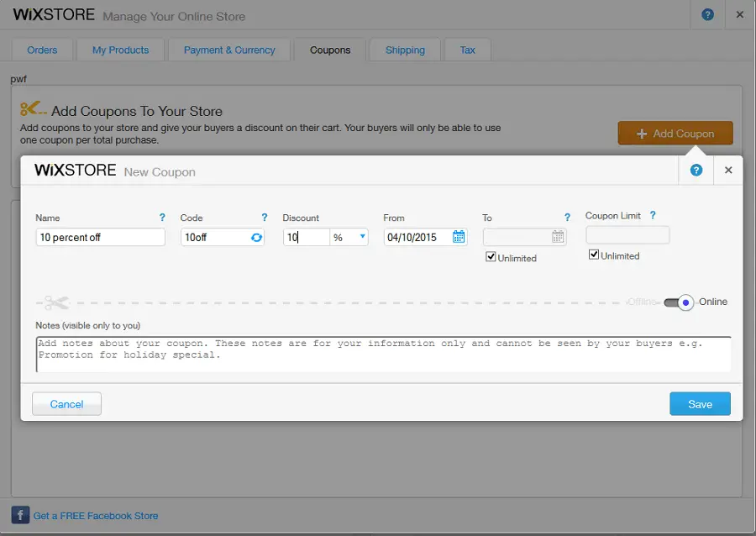Click the help icon next to To
This screenshot has height=536, width=756.
[x=568, y=218]
